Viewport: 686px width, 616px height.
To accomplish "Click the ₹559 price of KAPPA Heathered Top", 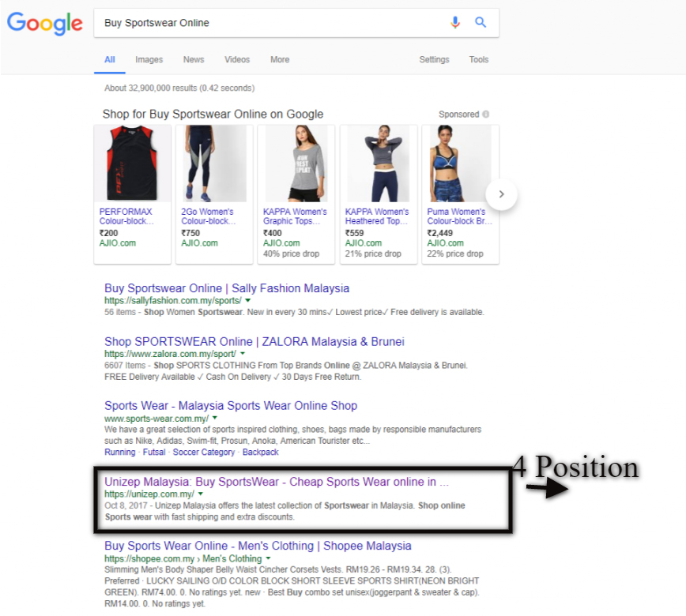I will [354, 233].
